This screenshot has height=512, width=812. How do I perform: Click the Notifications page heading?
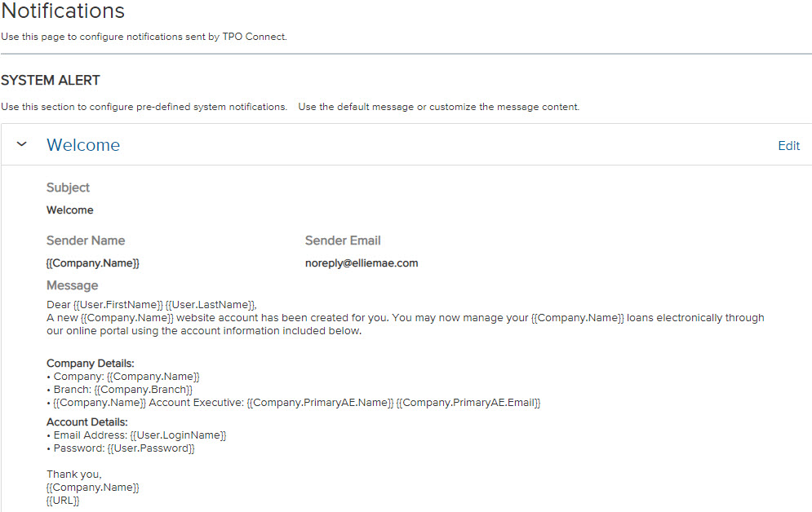(63, 11)
